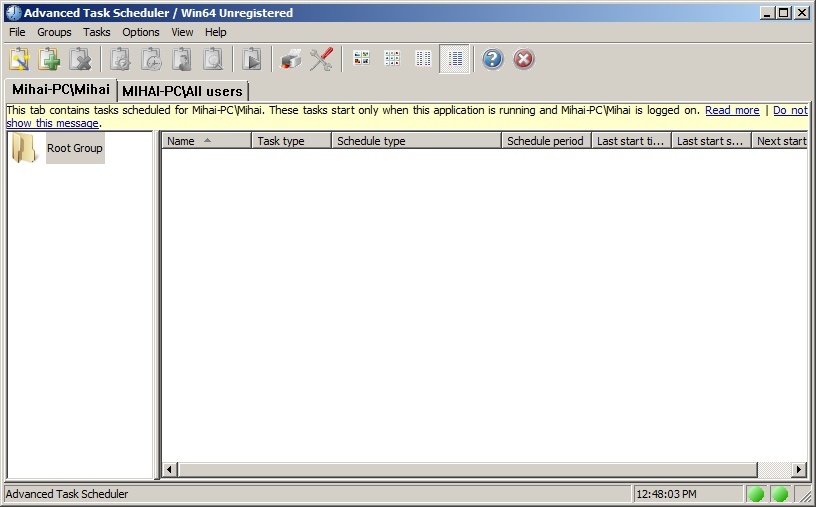Click the app clock icon in title bar
Screen dimensions: 816x507
click(x=13, y=12)
